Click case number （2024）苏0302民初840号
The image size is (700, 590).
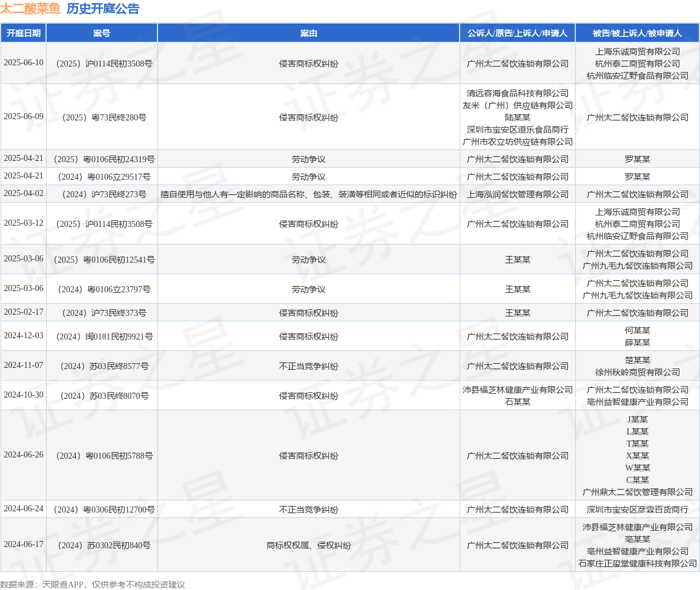click(x=105, y=545)
